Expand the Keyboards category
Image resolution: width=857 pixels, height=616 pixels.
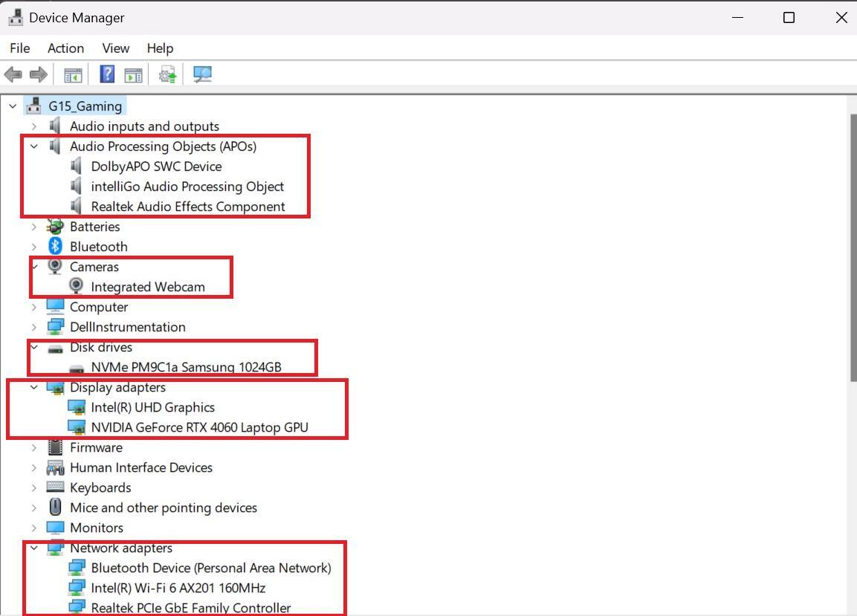tap(34, 487)
